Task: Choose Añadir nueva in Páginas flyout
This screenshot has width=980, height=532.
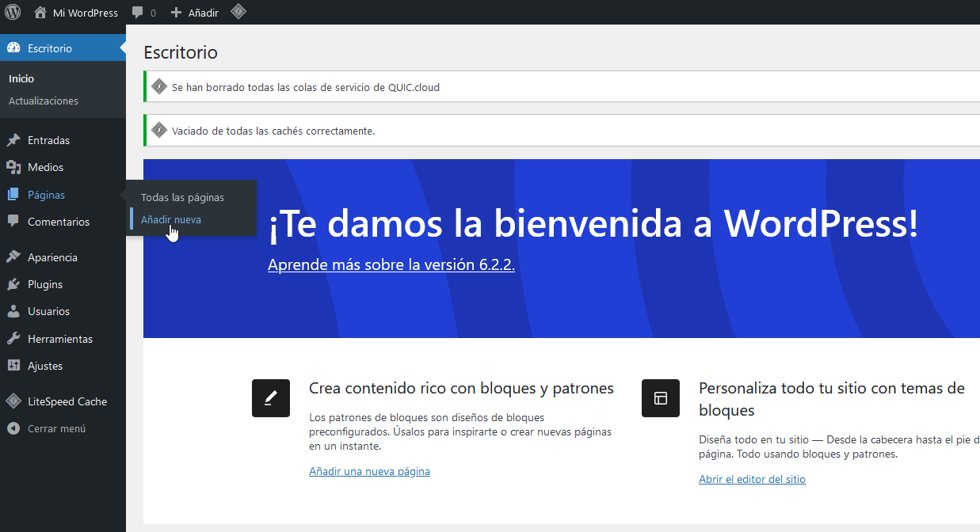Action: click(x=171, y=219)
